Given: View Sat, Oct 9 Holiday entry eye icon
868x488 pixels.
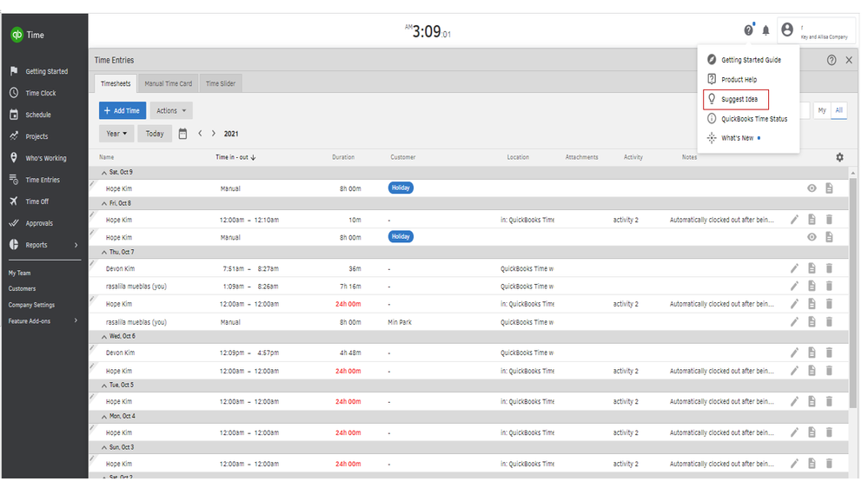Looking at the screenshot, I should tap(812, 188).
